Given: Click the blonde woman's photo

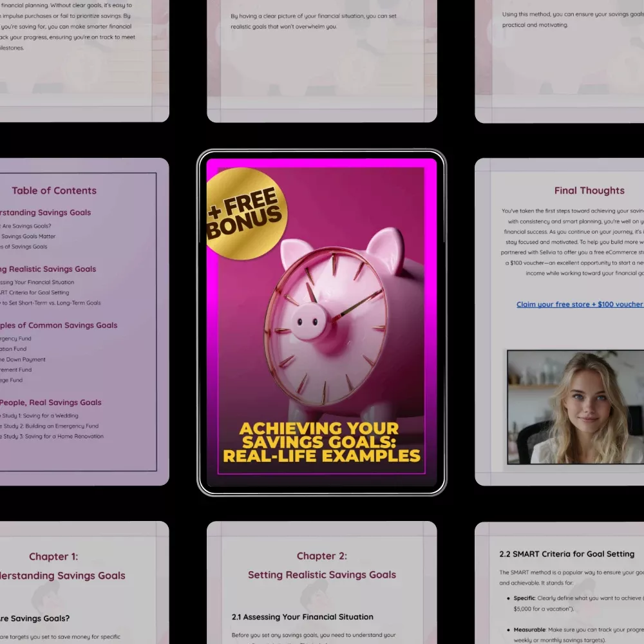Looking at the screenshot, I should click(575, 407).
